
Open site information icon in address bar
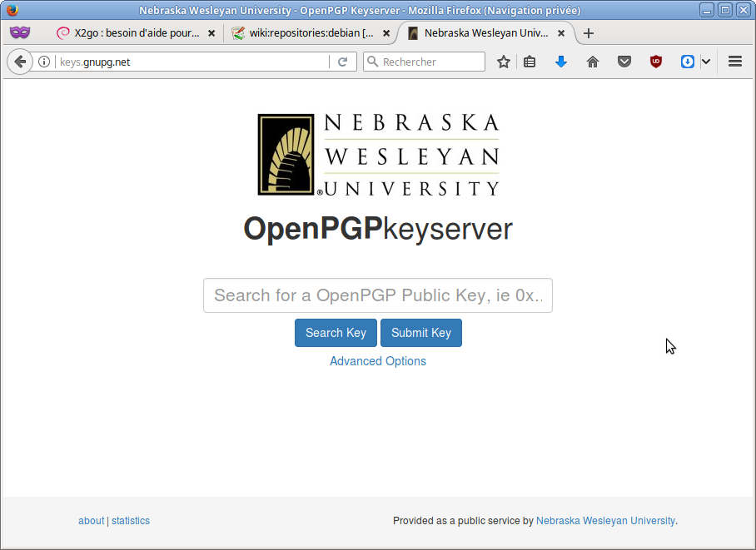pos(44,62)
